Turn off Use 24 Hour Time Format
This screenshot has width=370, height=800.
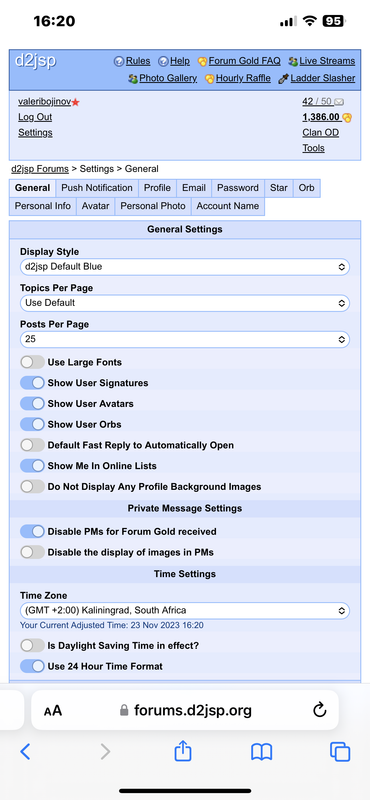coord(33,666)
